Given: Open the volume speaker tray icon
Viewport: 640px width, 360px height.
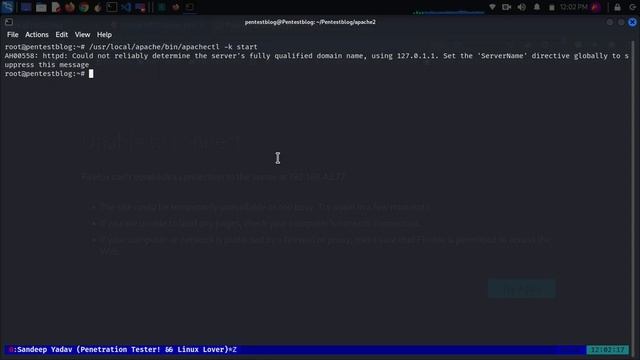Looking at the screenshot, I should 522,7.
